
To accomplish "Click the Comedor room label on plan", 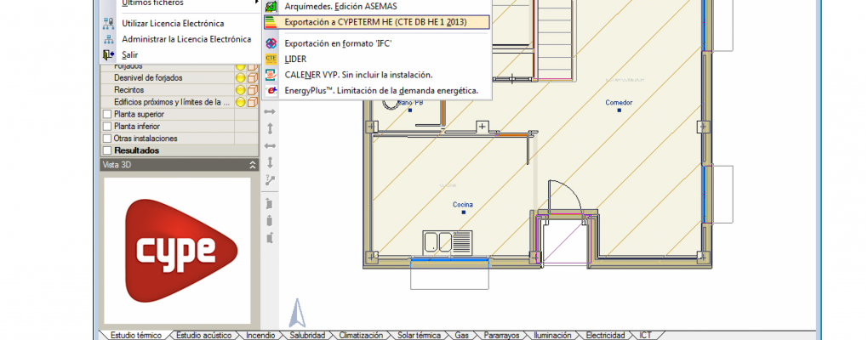I will pyautogui.click(x=619, y=102).
